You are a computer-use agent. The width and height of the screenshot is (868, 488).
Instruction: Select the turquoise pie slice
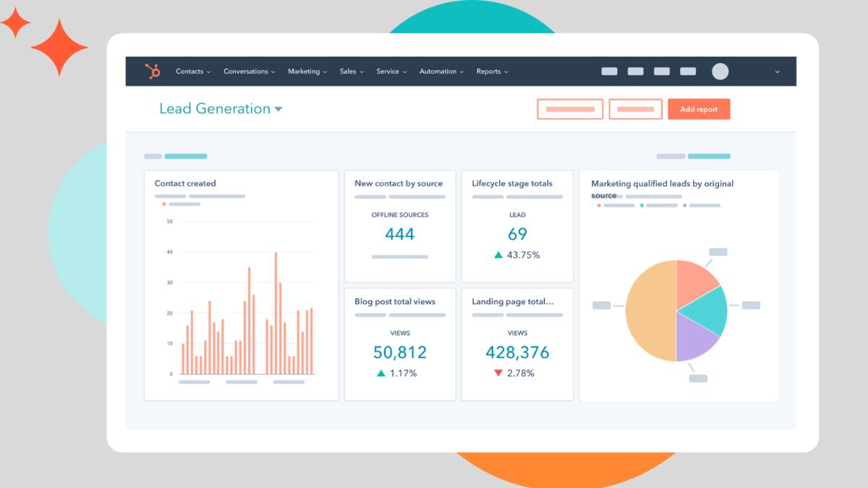coord(707,311)
